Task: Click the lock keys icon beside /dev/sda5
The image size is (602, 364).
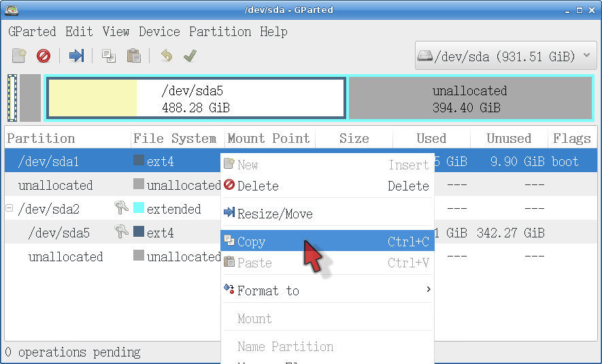Action: [121, 233]
